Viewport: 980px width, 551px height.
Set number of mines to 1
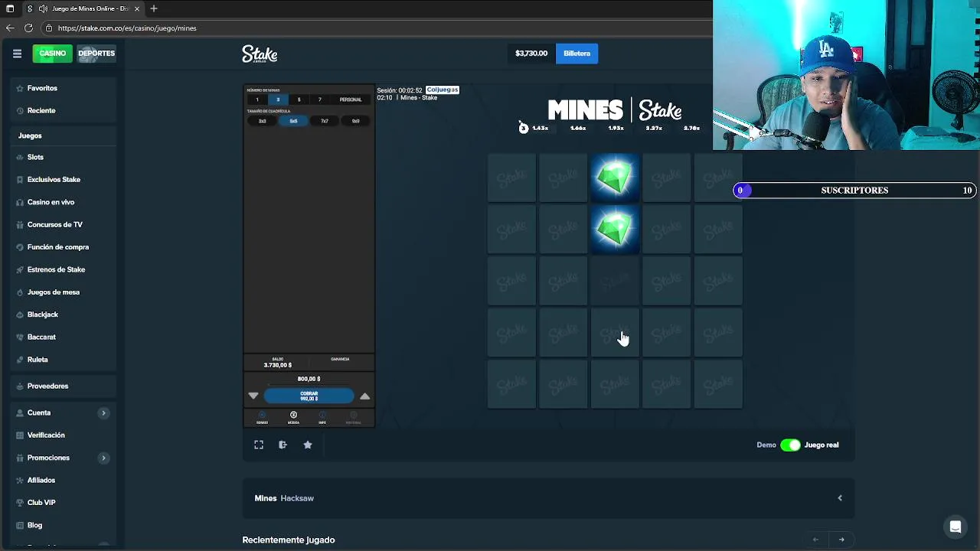pos(257,99)
